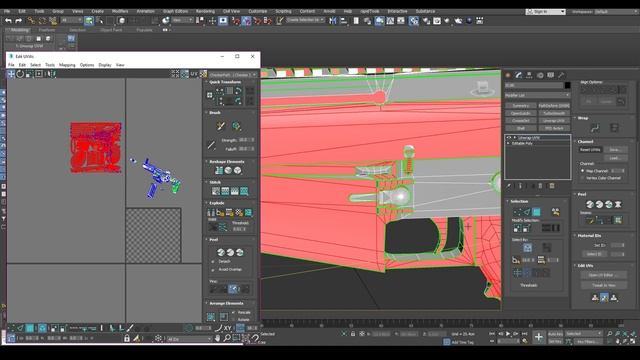Image resolution: width=640 pixels, height=360 pixels.
Task: Click Undo in the main toolbar
Action: [8, 20]
